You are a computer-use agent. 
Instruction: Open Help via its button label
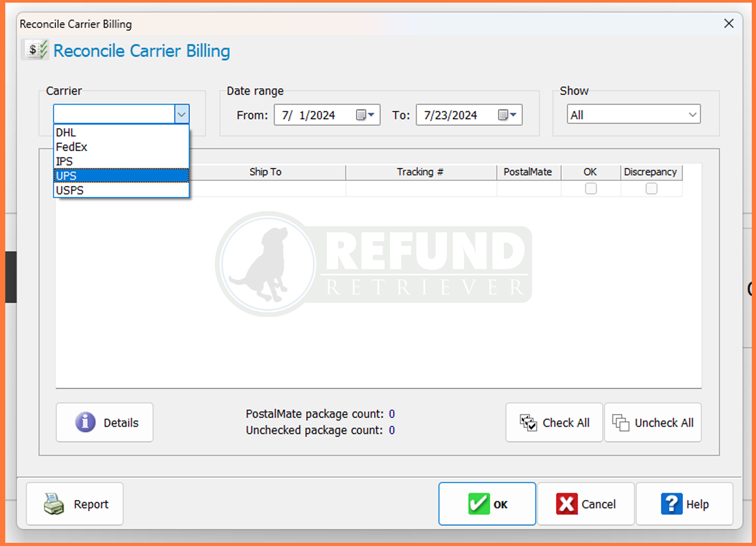click(697, 504)
